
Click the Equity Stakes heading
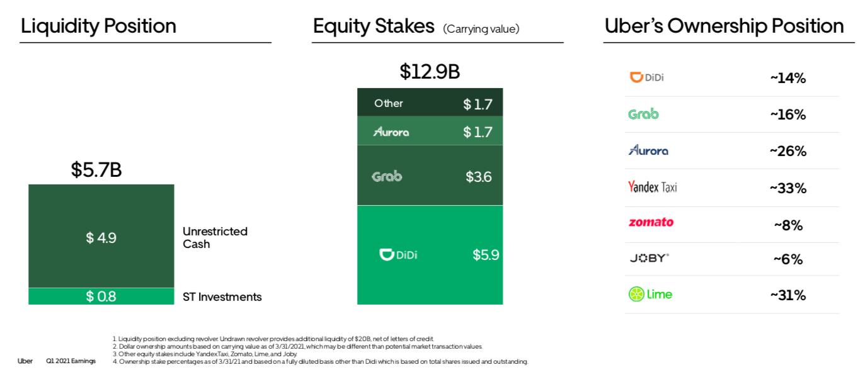[374, 26]
